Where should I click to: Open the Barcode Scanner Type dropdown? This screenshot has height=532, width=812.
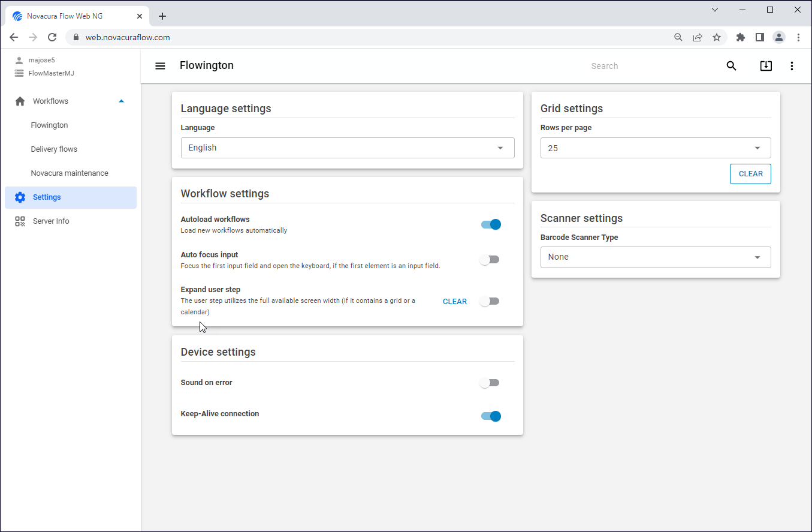(656, 257)
